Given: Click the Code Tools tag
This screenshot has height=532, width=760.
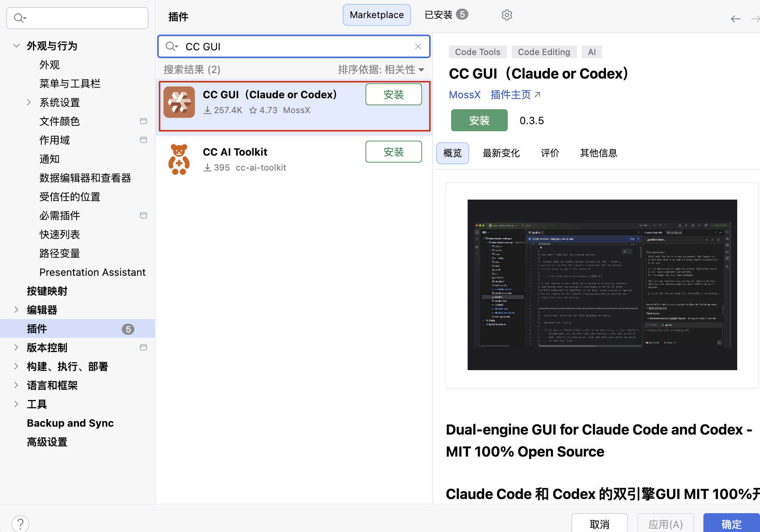Looking at the screenshot, I should [477, 52].
